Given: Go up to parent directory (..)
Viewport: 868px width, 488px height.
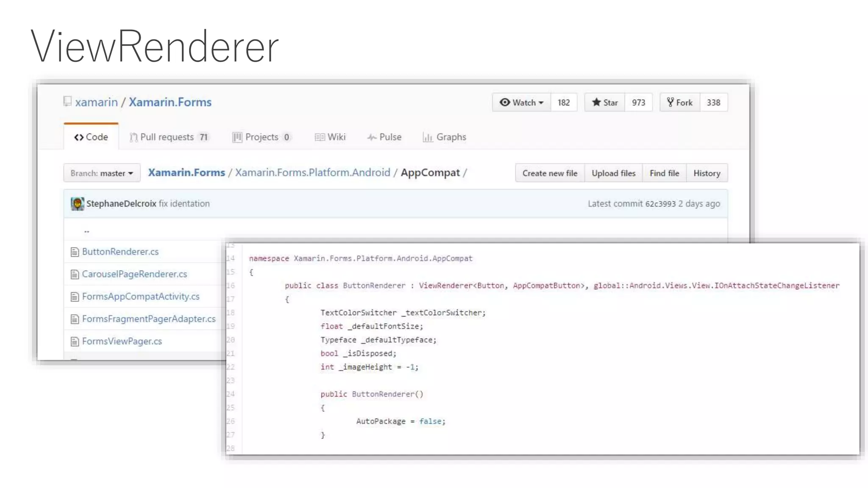Looking at the screenshot, I should click(87, 231).
